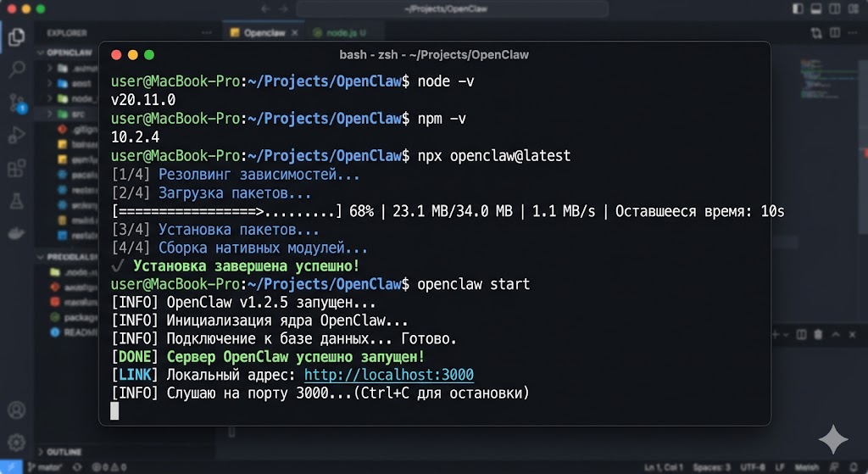Click the terminal cursor block at the prompt
Screen dimensions: 868x474
[x=114, y=411]
